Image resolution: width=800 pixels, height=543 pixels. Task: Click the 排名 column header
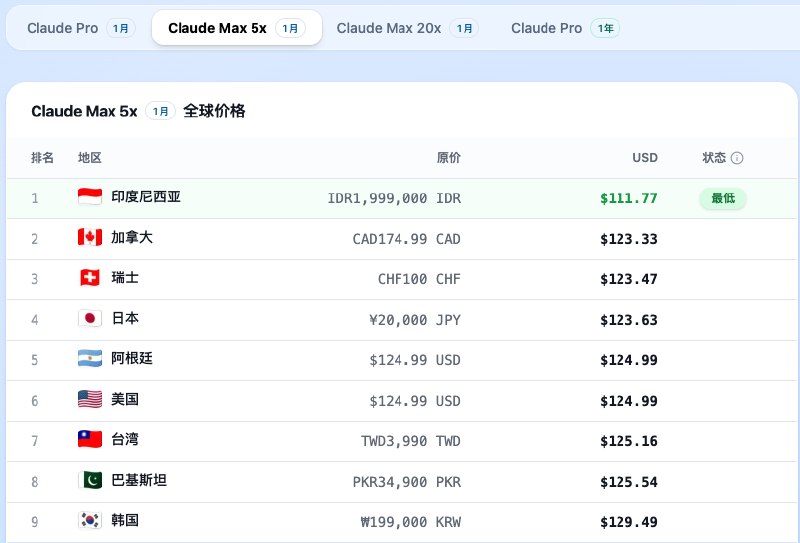pyautogui.click(x=42, y=158)
